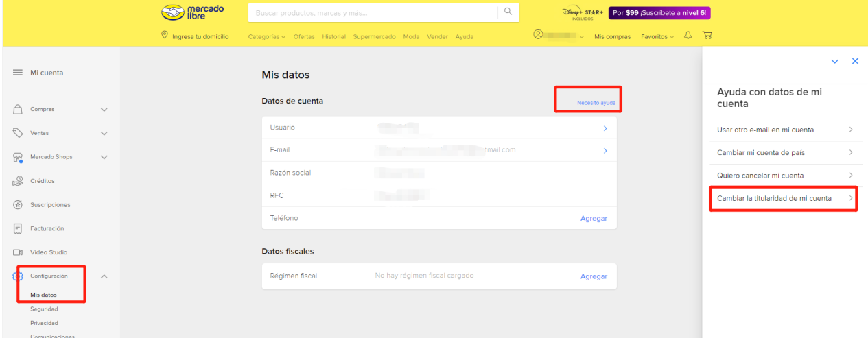The height and width of the screenshot is (338, 868).
Task: Collapse the Configuración sidebar section
Action: (x=104, y=276)
